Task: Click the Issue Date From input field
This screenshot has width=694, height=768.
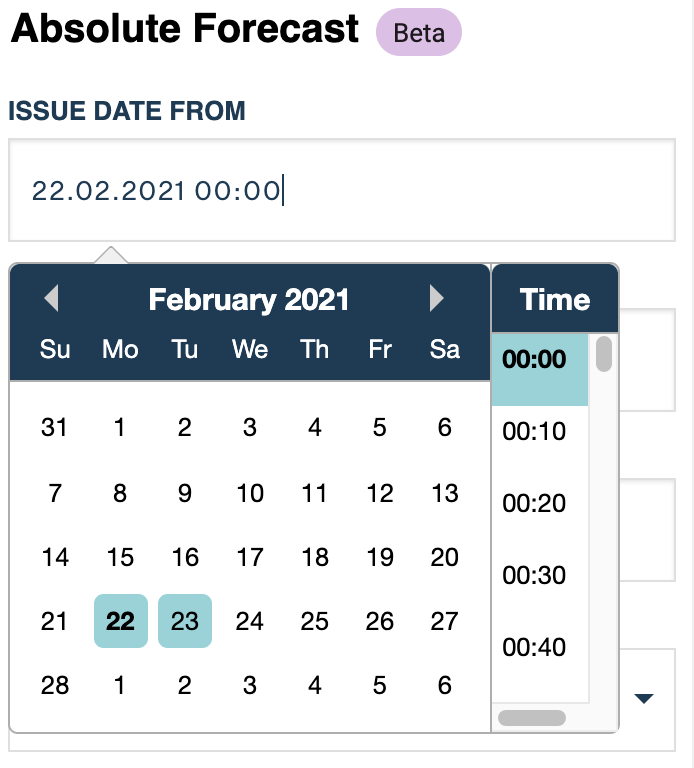Action: (342, 190)
